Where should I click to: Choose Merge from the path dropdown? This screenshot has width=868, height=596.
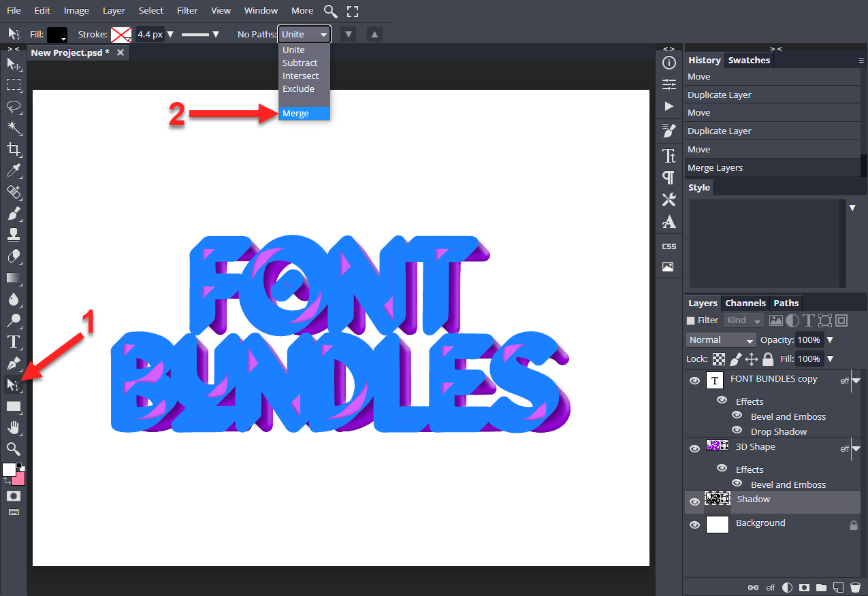tap(304, 114)
